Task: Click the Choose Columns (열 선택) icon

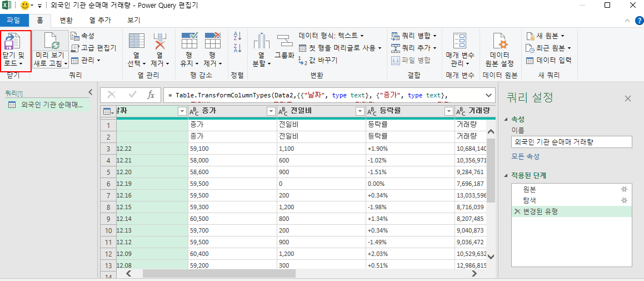Action: [x=137, y=41]
